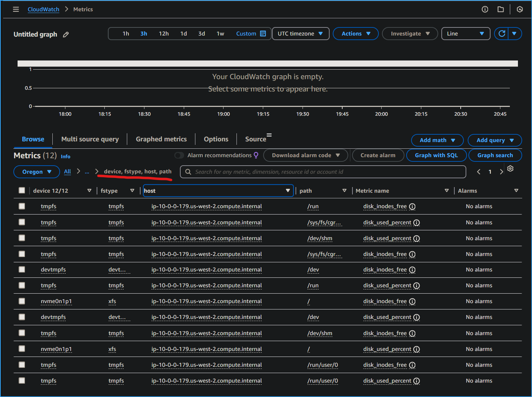Click the Create alarm button
Viewport: 532px width, 397px height.
(378, 155)
